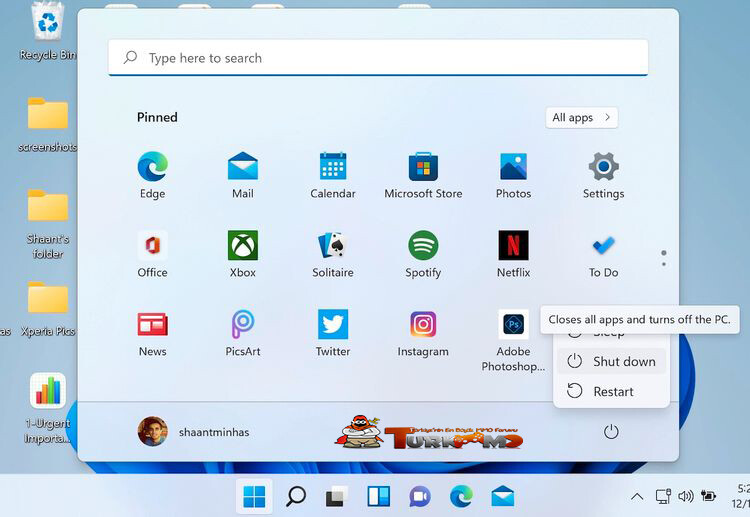Screen dimensions: 750x517
Task: Launch the Mail app from Pinned
Action: click(x=243, y=175)
